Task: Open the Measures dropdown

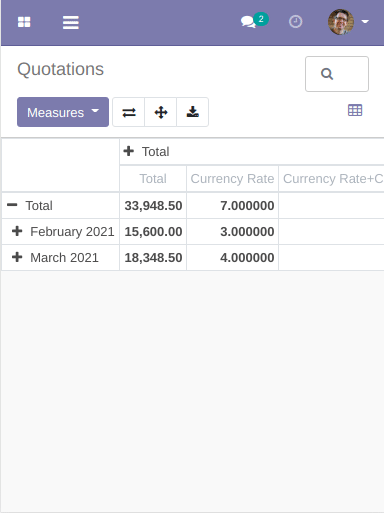Action: (63, 112)
